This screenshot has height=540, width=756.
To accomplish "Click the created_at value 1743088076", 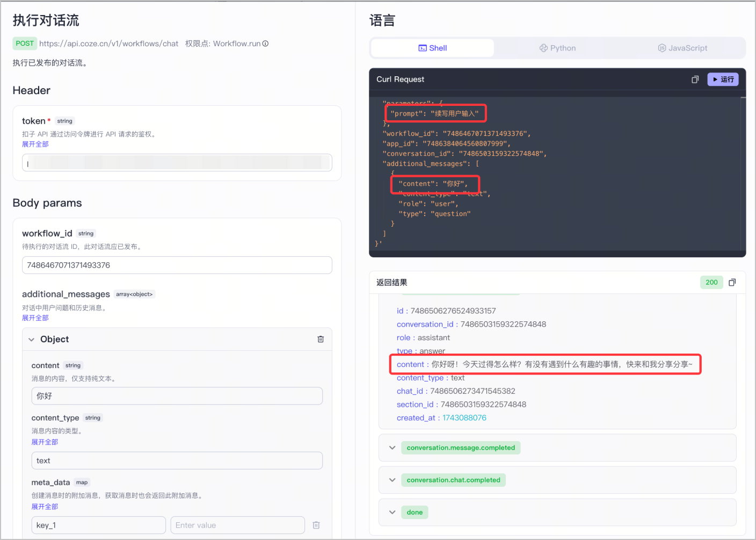I will coord(464,417).
